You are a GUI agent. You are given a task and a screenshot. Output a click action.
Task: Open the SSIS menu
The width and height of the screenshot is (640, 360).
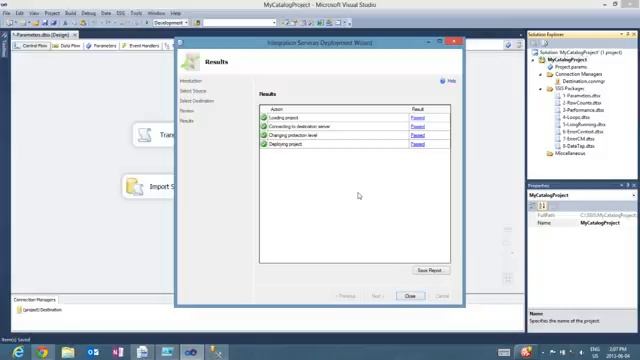(x=120, y=13)
